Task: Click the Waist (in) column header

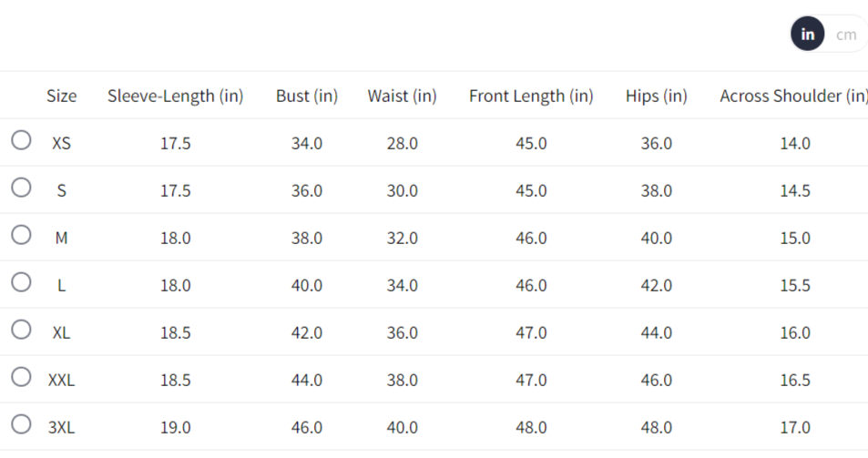Action: 402,96
